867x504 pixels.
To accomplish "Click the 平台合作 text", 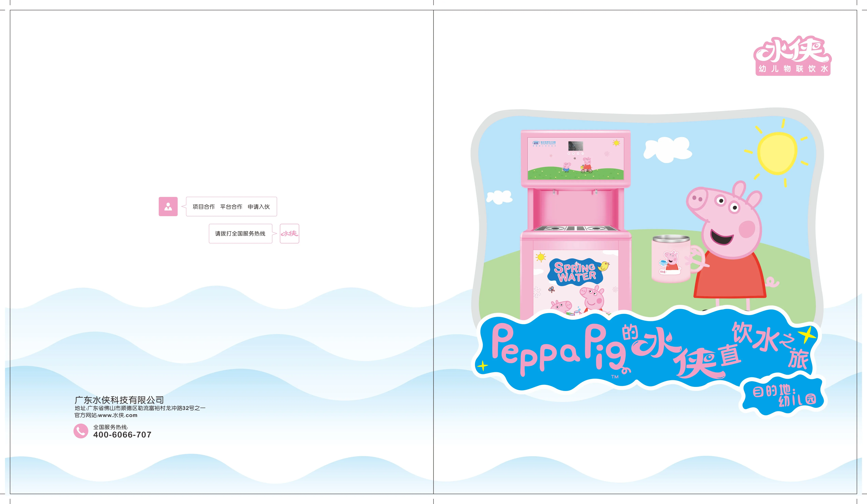I will pyautogui.click(x=231, y=207).
